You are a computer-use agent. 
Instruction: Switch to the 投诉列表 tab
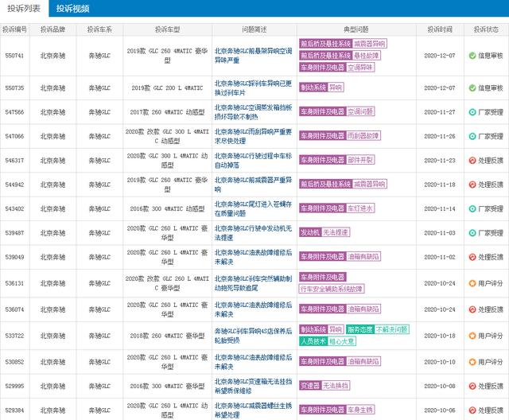(x=24, y=9)
